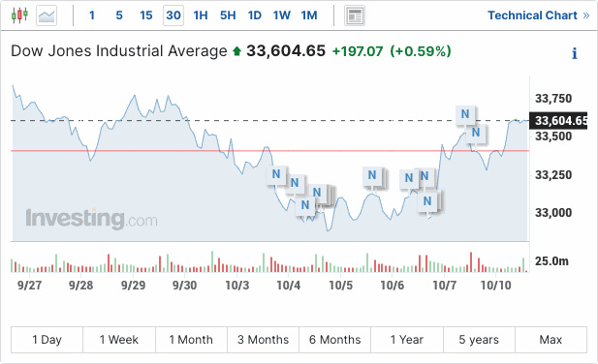This screenshot has width=598, height=364.
Task: Select 6 Months time range
Action: (x=334, y=340)
